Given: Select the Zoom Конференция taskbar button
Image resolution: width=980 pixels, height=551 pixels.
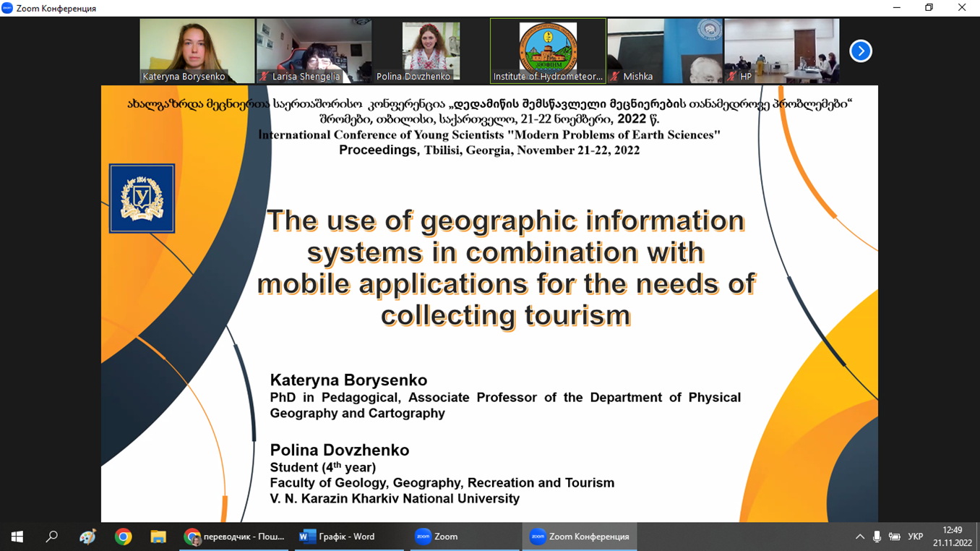Looking at the screenshot, I should tap(580, 537).
